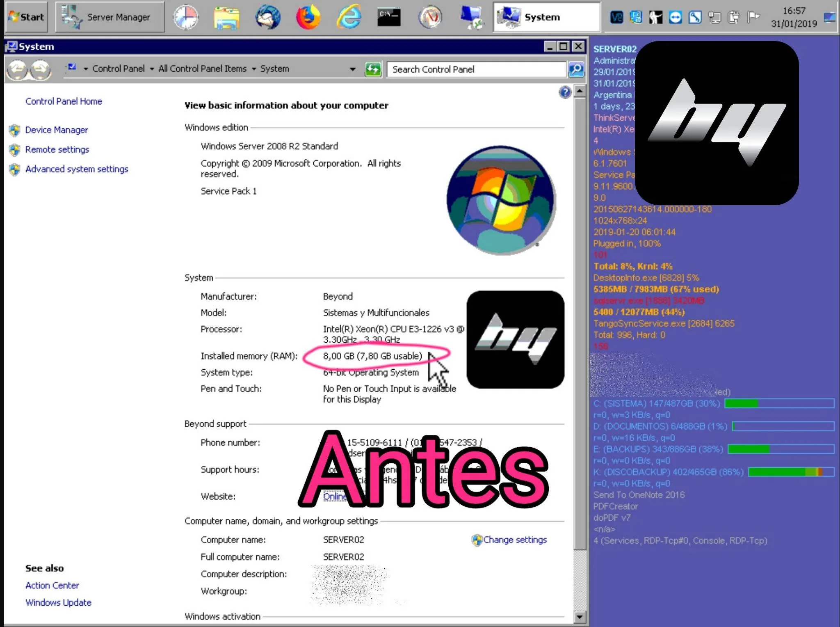
Task: Open Advanced system settings
Action: pyautogui.click(x=77, y=169)
